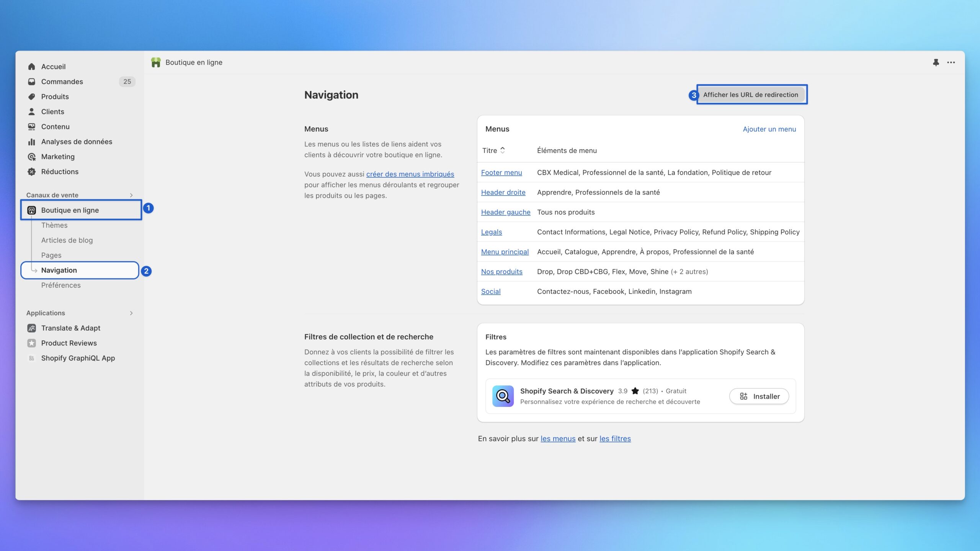
Task: Open Shopify GraphiQL App
Action: (78, 358)
